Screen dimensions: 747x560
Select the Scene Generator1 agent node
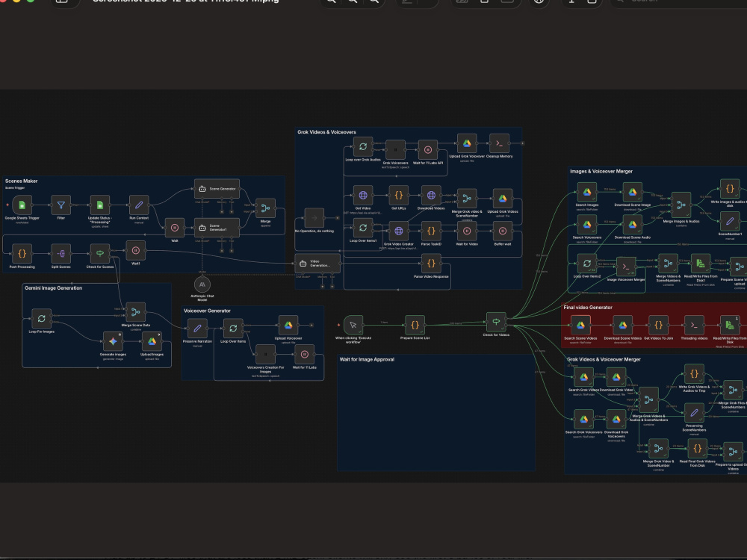[x=217, y=228]
